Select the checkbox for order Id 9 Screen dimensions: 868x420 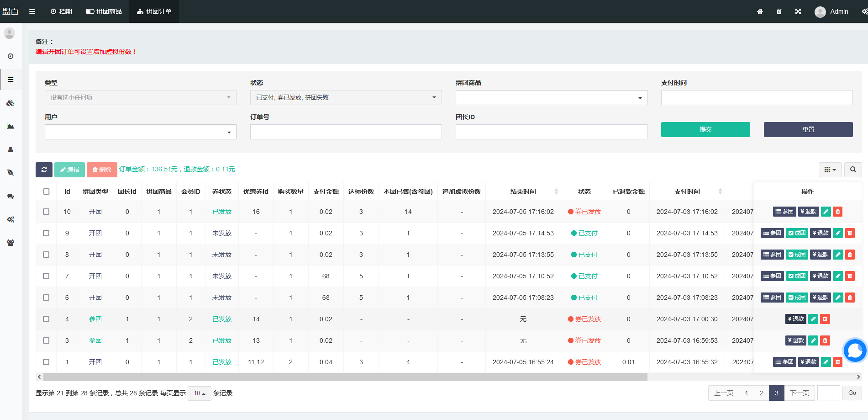click(46, 233)
